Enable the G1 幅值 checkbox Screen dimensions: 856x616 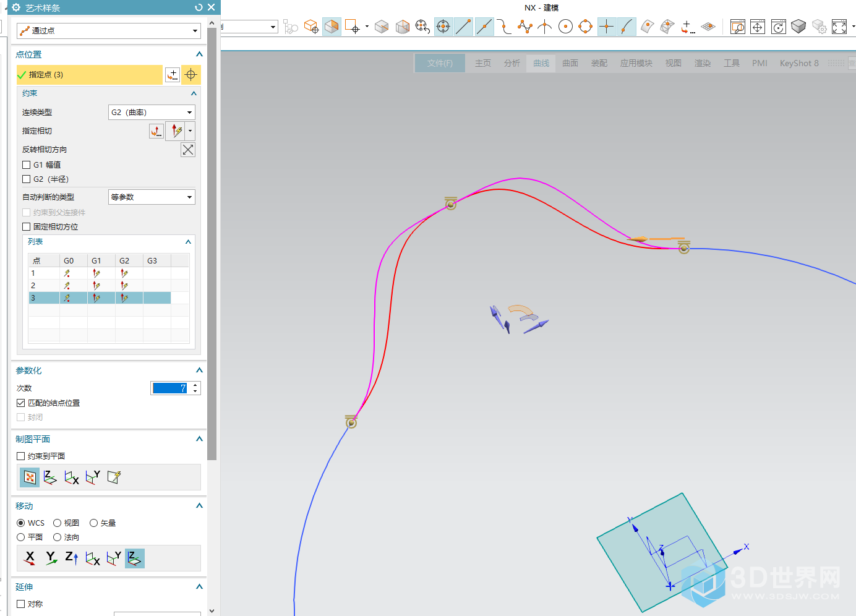(x=27, y=165)
